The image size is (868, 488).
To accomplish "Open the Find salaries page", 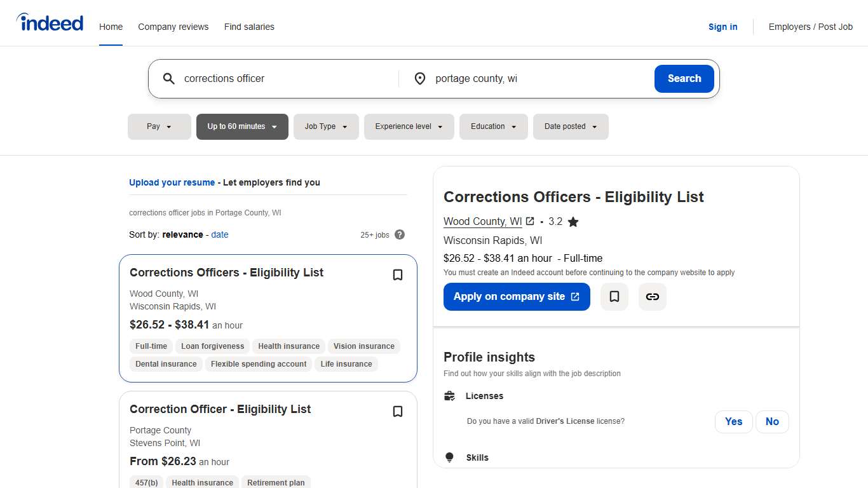I will click(249, 27).
